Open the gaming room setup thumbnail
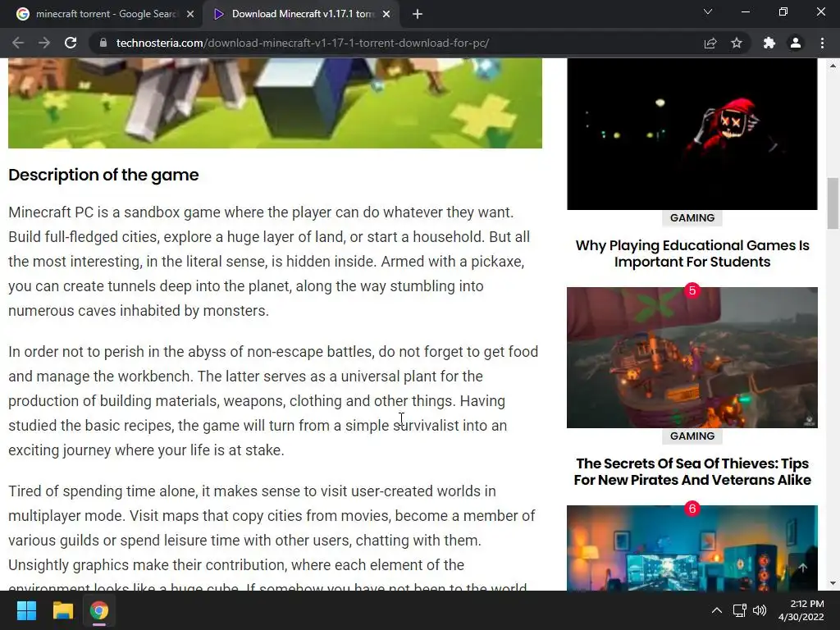840x630 pixels. pyautogui.click(x=692, y=547)
